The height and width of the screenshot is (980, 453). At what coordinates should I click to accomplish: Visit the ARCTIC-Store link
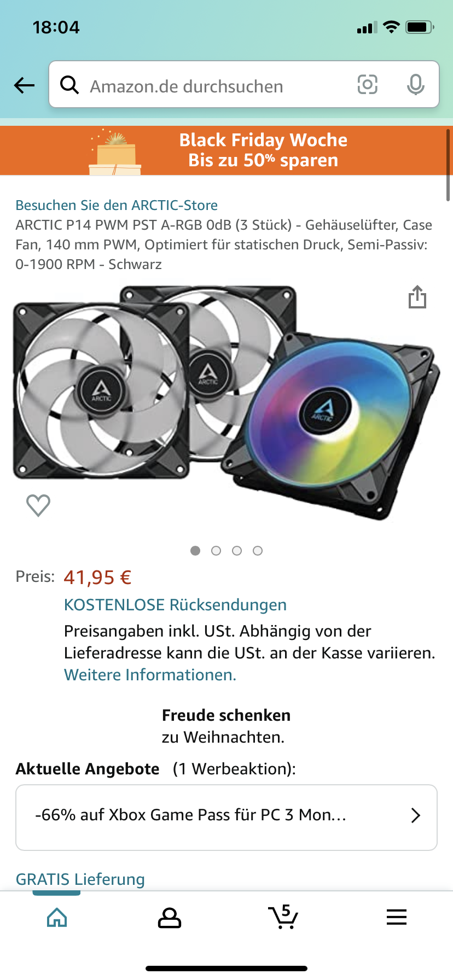(x=117, y=205)
